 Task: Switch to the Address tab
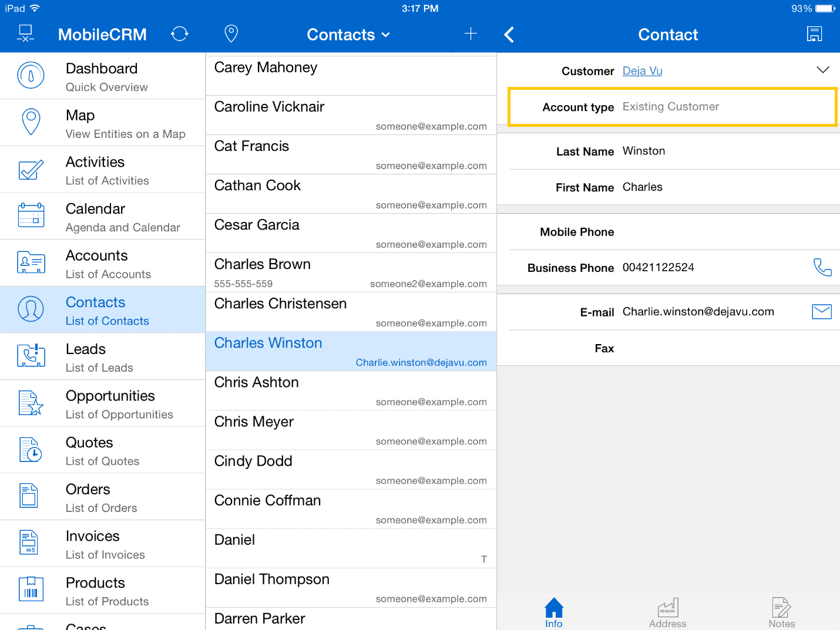coord(667,612)
